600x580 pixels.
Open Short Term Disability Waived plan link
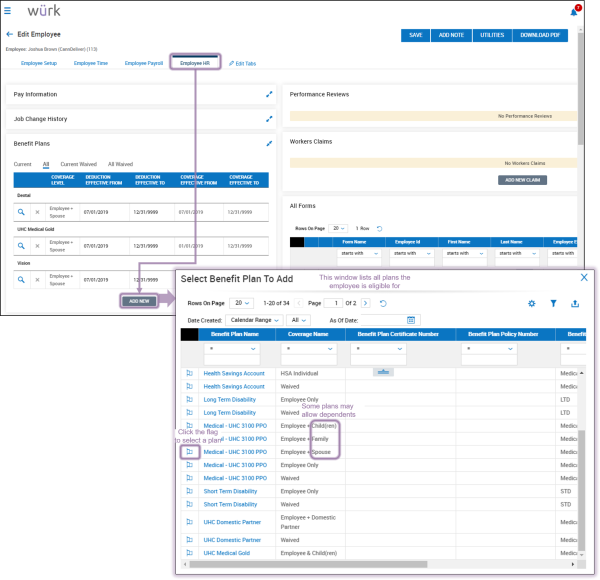(x=230, y=504)
